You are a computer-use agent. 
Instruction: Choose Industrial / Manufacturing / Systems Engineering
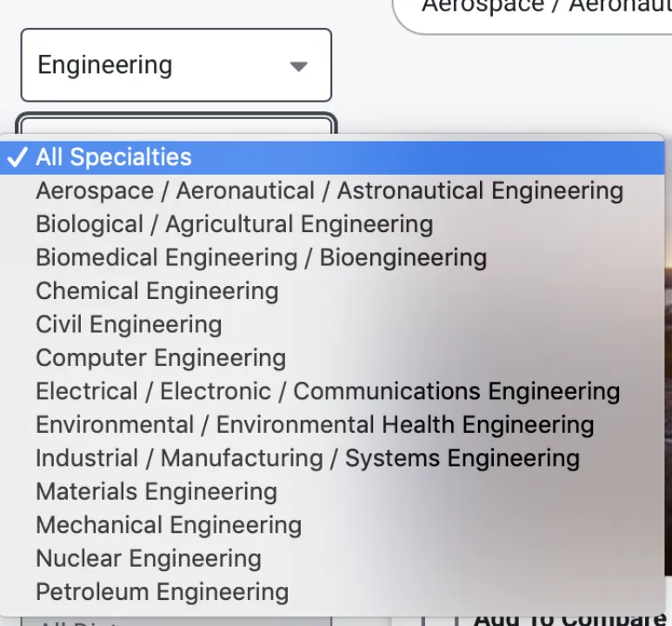point(332,458)
